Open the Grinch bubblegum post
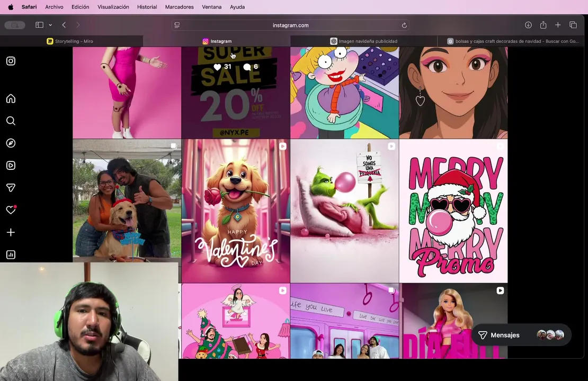The width and height of the screenshot is (588, 381). click(x=344, y=211)
